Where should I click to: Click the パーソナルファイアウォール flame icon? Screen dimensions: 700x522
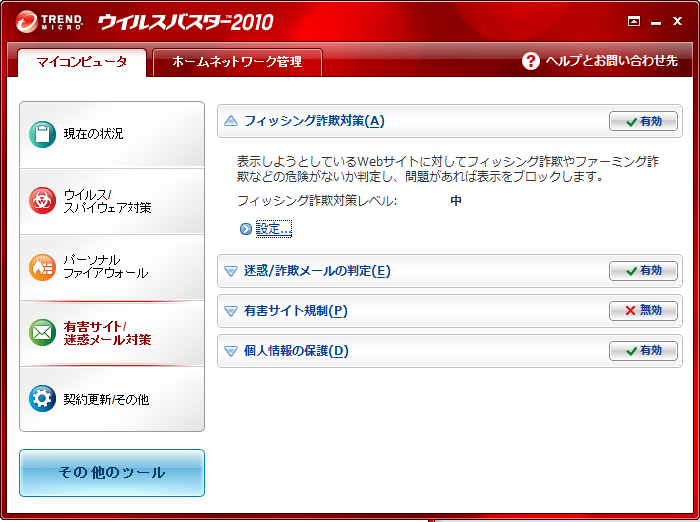click(x=42, y=267)
